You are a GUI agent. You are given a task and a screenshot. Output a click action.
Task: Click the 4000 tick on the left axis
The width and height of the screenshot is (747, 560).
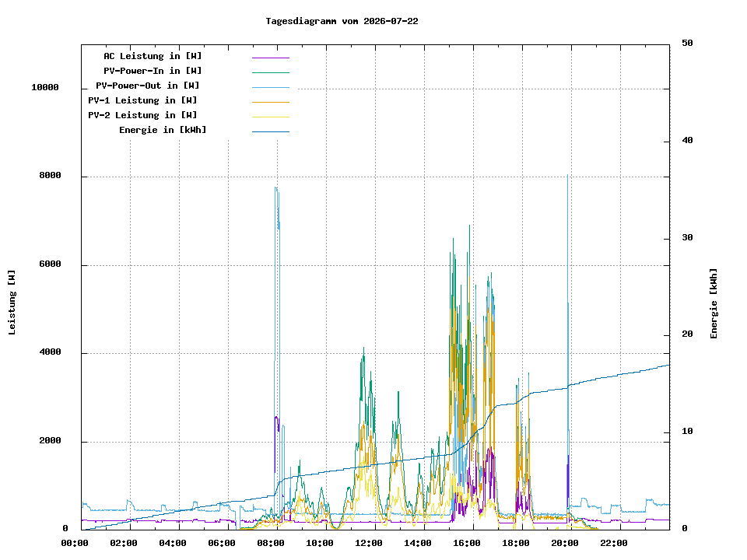(x=50, y=352)
